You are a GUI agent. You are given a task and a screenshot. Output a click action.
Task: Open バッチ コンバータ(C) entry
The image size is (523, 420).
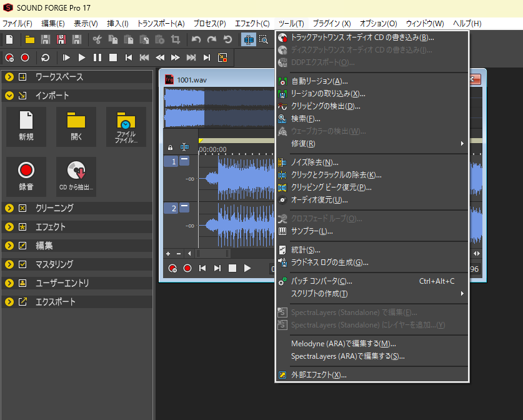372,281
